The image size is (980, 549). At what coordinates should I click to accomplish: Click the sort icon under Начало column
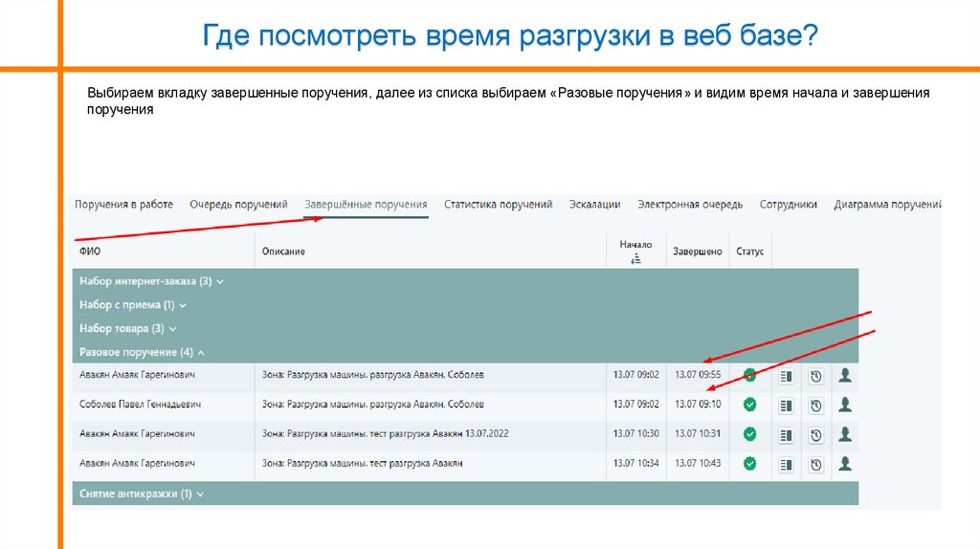point(635,258)
